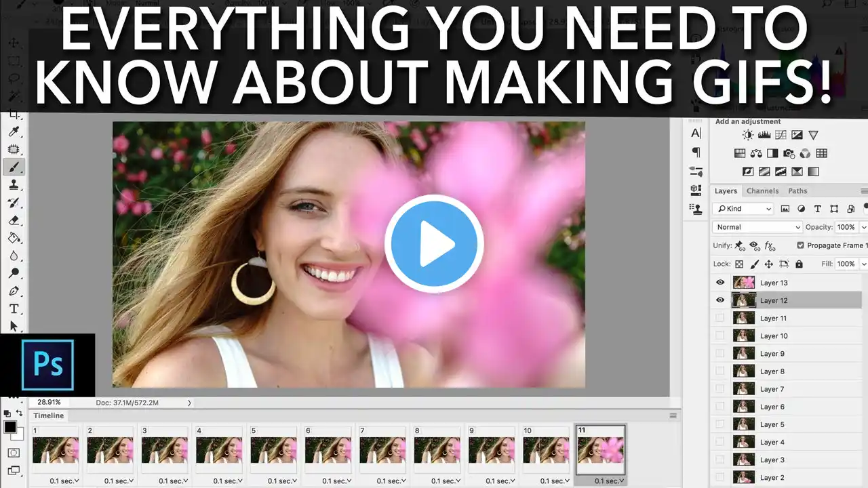Add a Photo Filter adjustment
Image resolution: width=868 pixels, height=488 pixels.
(x=789, y=154)
